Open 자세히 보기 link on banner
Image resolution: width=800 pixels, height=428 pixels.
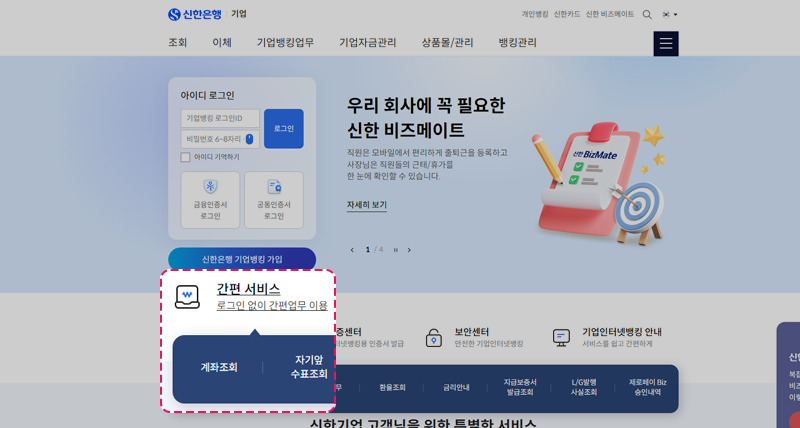[367, 205]
